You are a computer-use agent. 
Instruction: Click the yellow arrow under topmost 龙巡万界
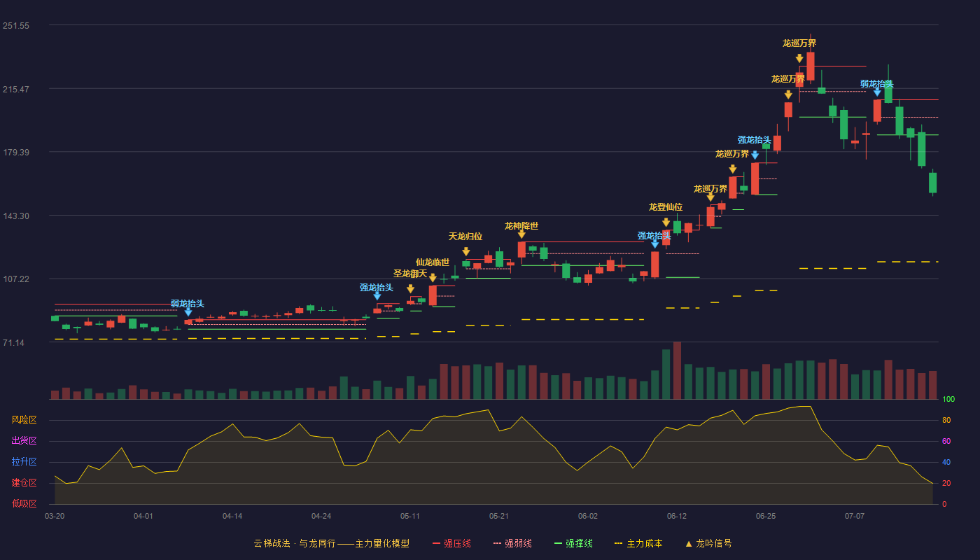click(799, 58)
